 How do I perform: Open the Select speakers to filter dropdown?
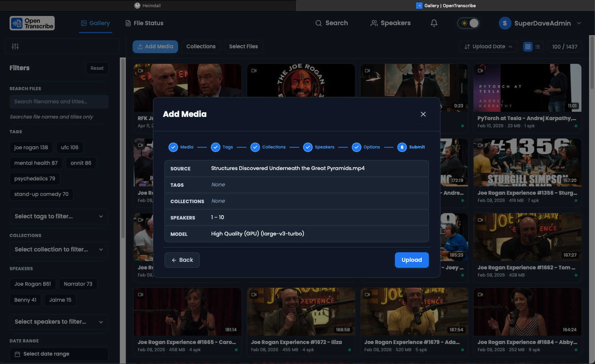point(59,322)
